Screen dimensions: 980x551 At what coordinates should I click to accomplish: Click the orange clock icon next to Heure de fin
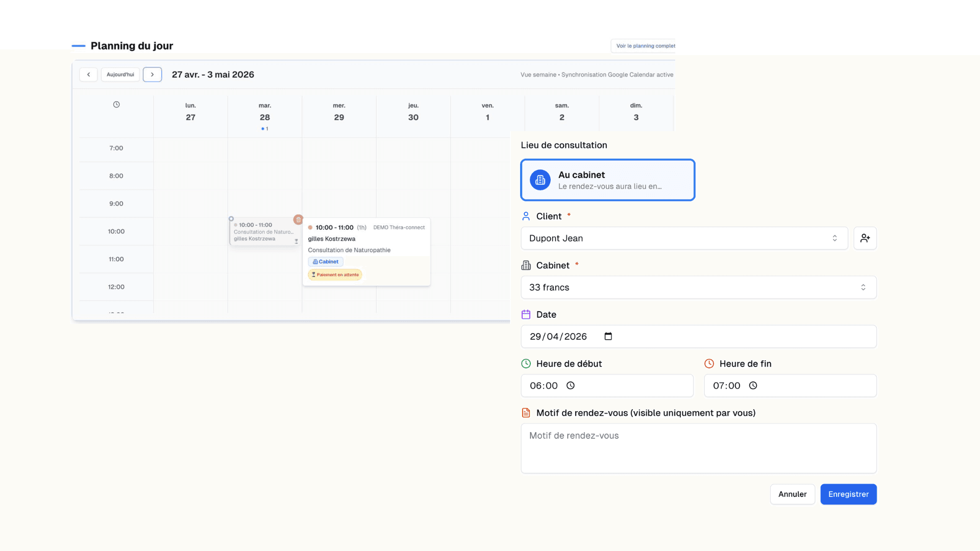709,363
